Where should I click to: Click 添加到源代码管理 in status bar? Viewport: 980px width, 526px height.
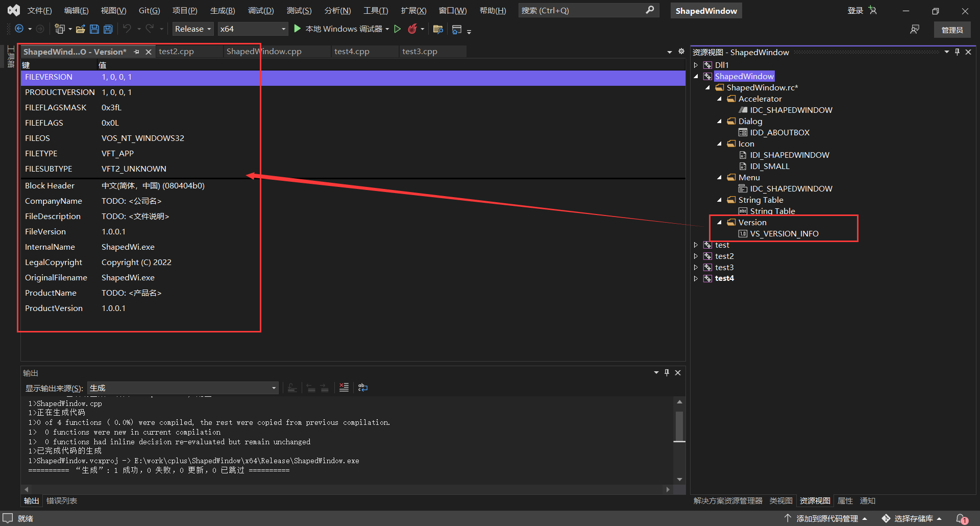pos(827,519)
